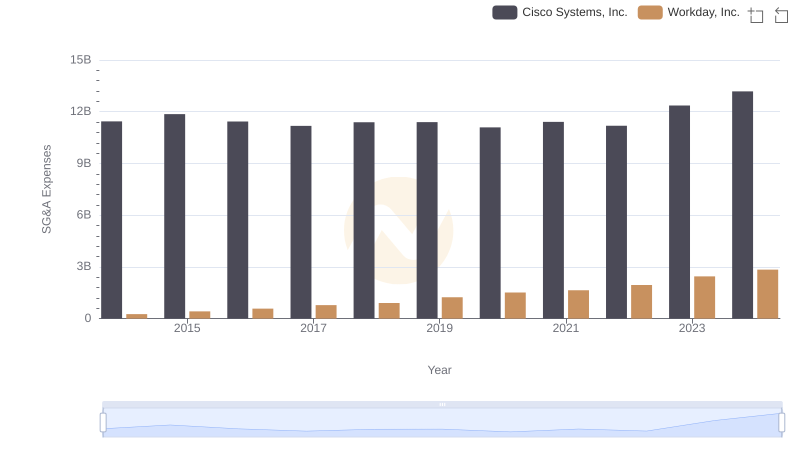Click the 2023 x-axis label
The width and height of the screenshot is (800, 461).
(x=692, y=328)
